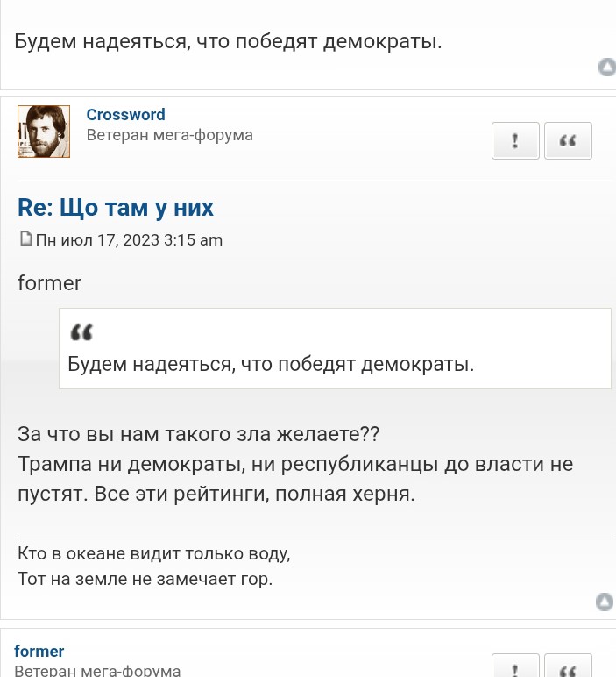The width and height of the screenshot is (616, 677).
Task: Click the "Ветеран мега-форума" rank under Crossword
Action: click(x=169, y=135)
